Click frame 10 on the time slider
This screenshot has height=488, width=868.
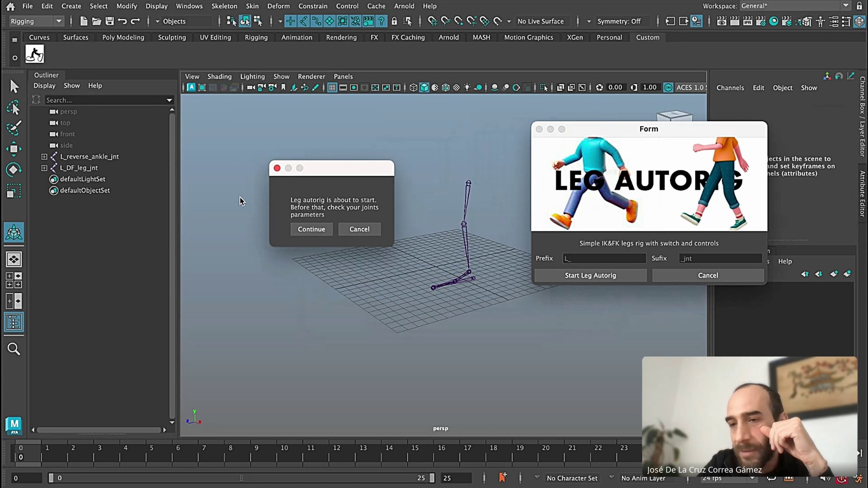284,448
